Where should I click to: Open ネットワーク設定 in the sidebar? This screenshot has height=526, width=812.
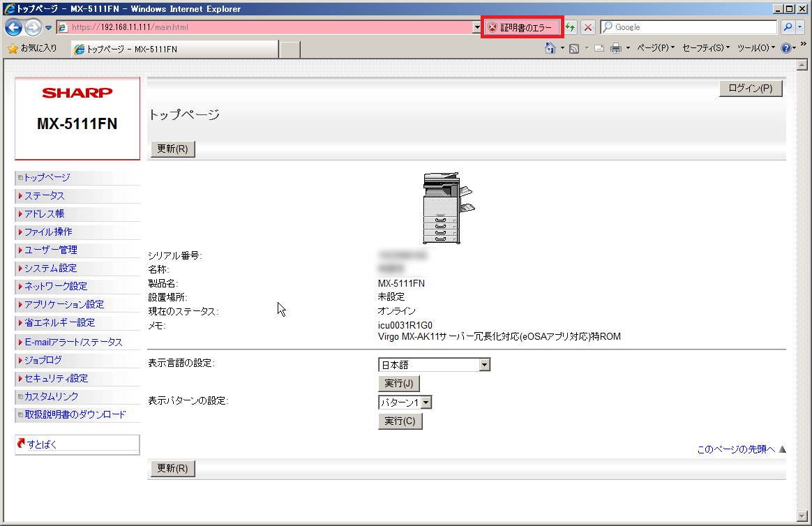(x=56, y=286)
